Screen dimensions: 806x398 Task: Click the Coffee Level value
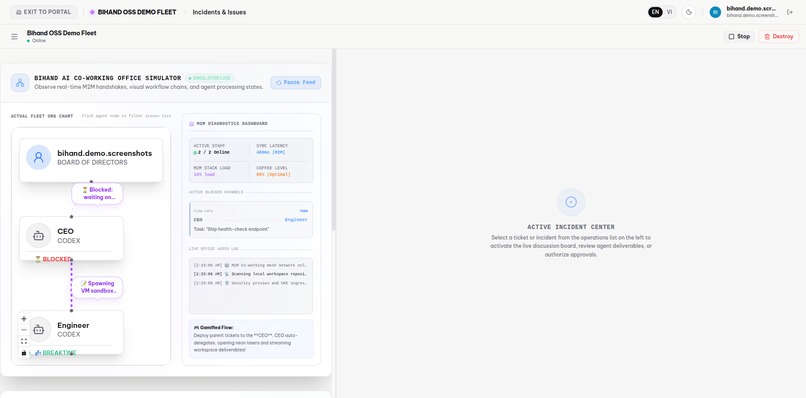[x=273, y=174]
